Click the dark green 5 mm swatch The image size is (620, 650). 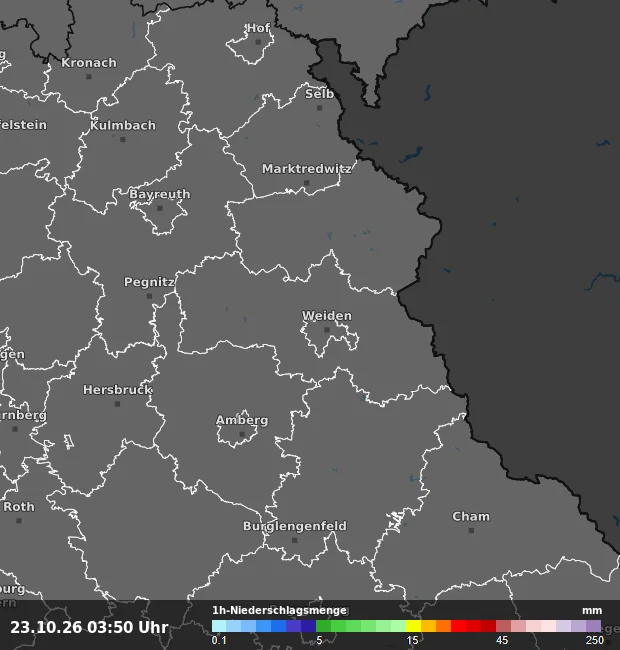[323, 626]
